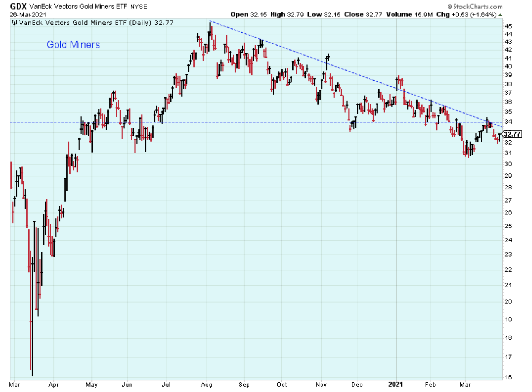Viewport: 532px width, 392px height.
Task: Click the green up-triangle change indicator
Action: (500, 15)
